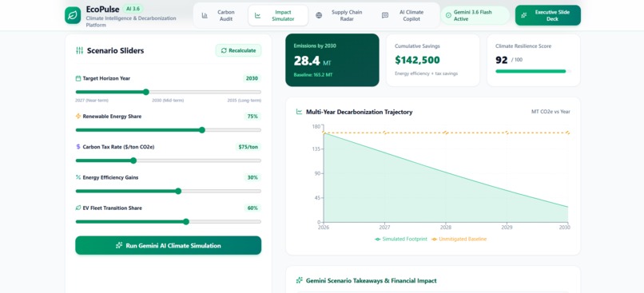Switch to the Impact Simulator tab
Image resolution: width=644 pixels, height=293 pixels.
278,16
